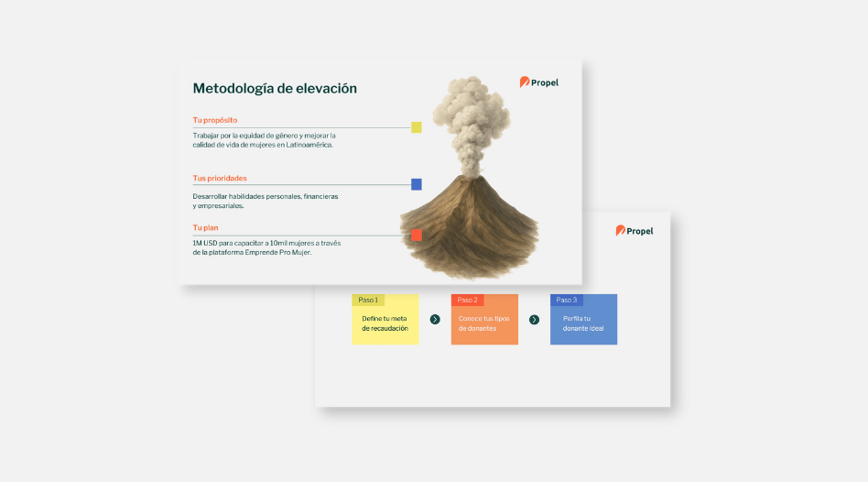Viewport: 868px width, 482px height.
Task: Click the 'Tu plan' heading
Action: pos(205,227)
